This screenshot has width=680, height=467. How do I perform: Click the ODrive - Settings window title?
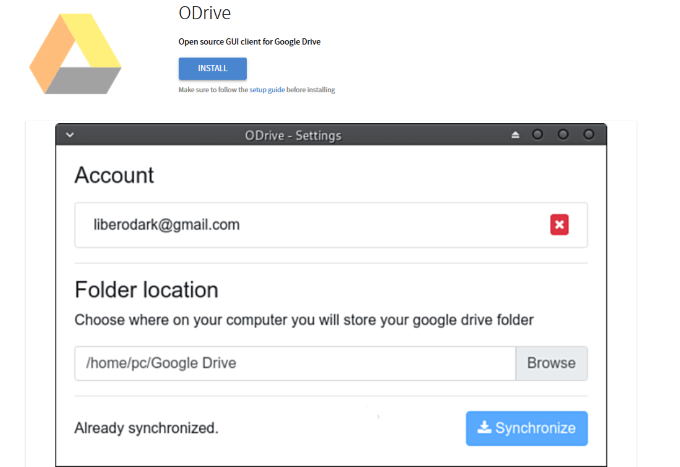293,136
